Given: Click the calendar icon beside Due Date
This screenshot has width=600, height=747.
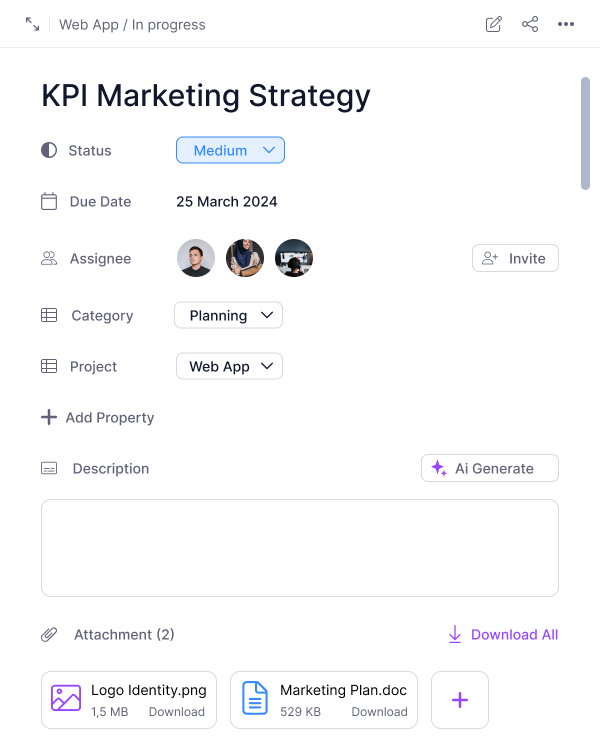Looking at the screenshot, I should [x=49, y=201].
